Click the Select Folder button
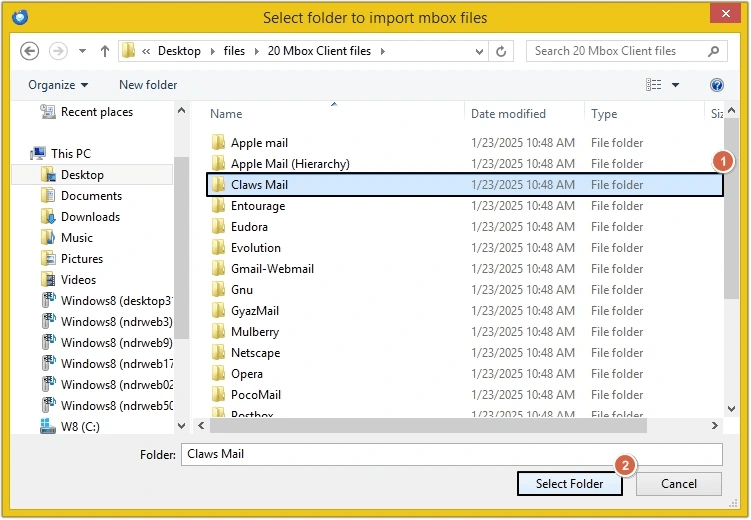Screen dimensions: 751x520 coord(569,484)
